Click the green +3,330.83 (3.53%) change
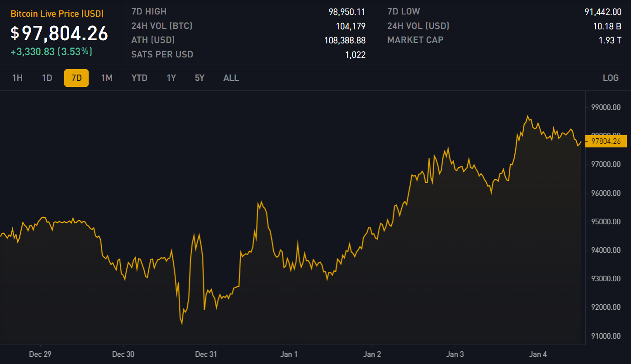This screenshot has width=631, height=364. point(52,52)
